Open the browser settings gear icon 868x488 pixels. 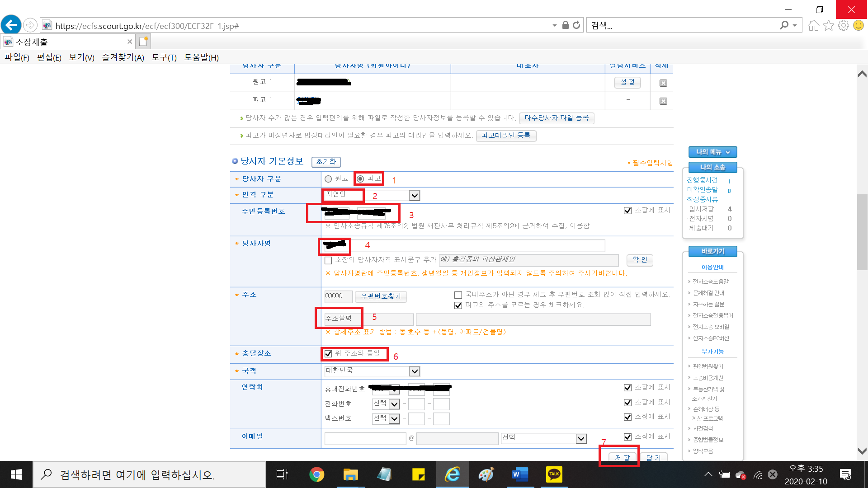[843, 25]
